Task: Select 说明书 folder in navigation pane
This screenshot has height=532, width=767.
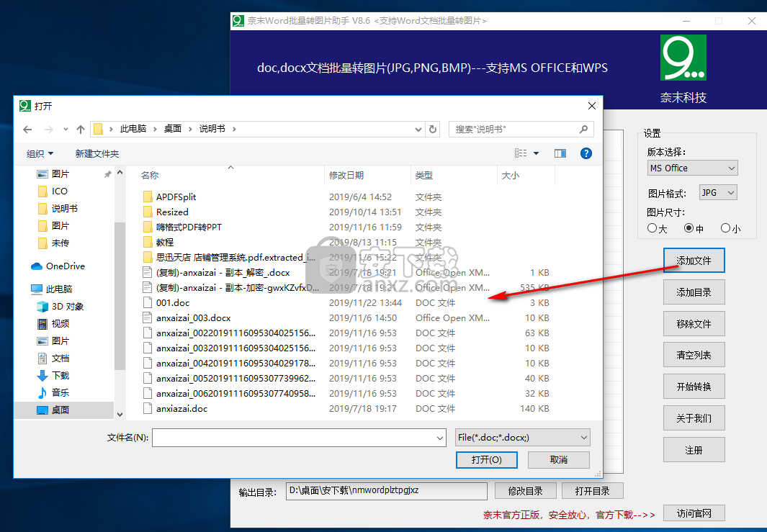Action: [x=65, y=208]
